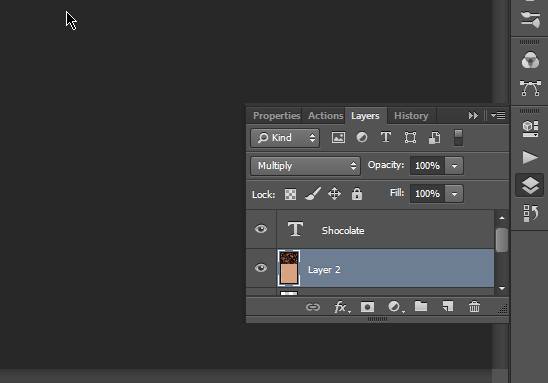The height and width of the screenshot is (383, 548).
Task: Enable lock transparent pixels
Action: tap(290, 194)
